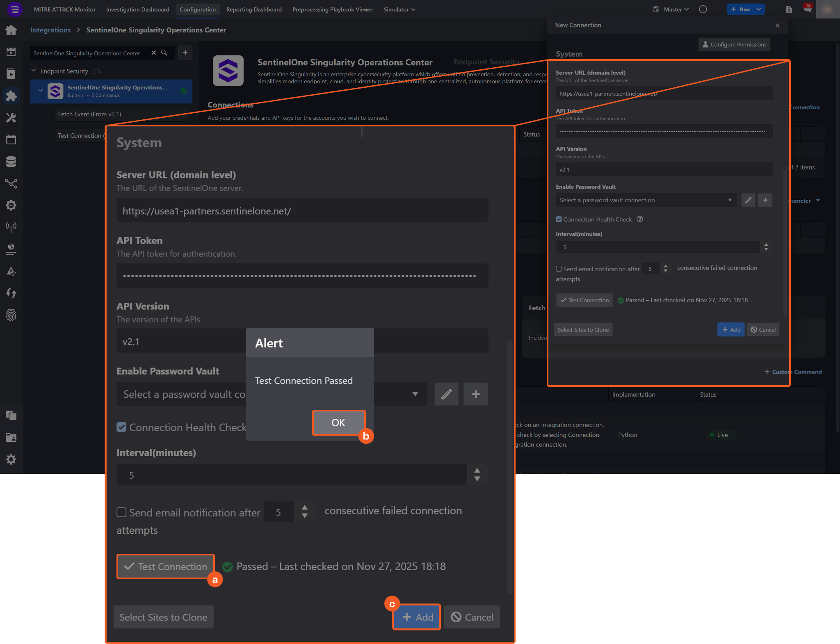
Task: Click the home icon in left sidebar
Action: 11,30
